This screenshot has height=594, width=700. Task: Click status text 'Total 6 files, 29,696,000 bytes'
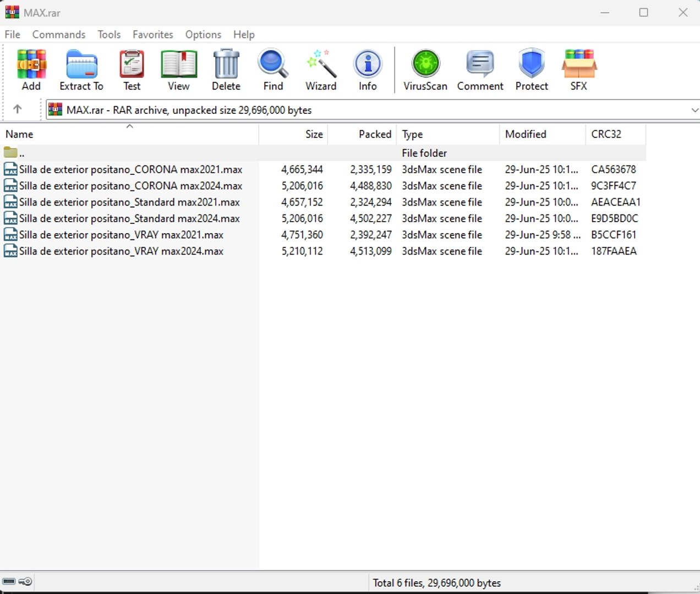[437, 582]
